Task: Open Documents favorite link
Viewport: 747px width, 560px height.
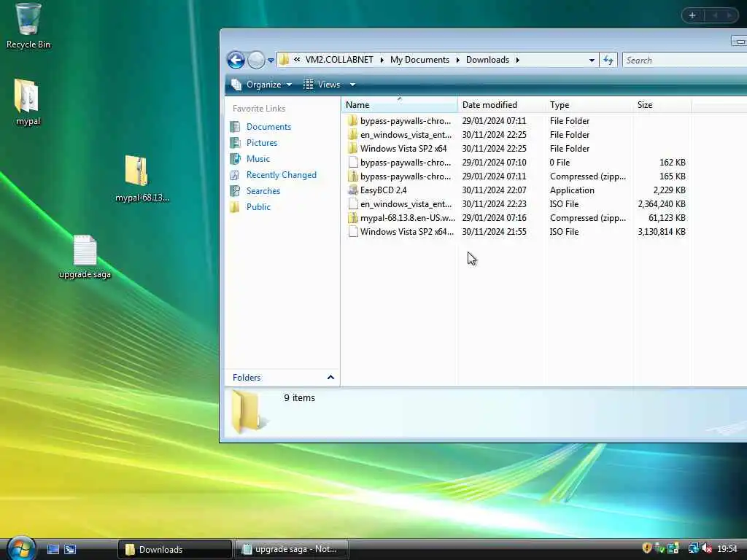Action: tap(268, 127)
